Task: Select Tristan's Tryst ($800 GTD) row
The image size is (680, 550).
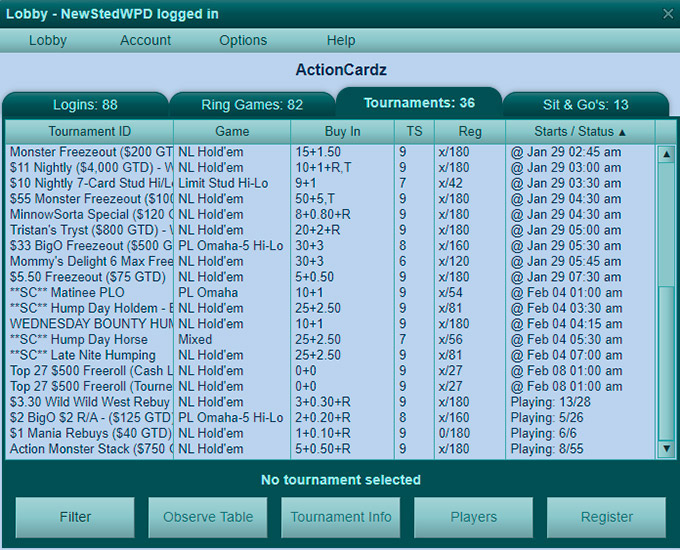Action: coord(330,230)
